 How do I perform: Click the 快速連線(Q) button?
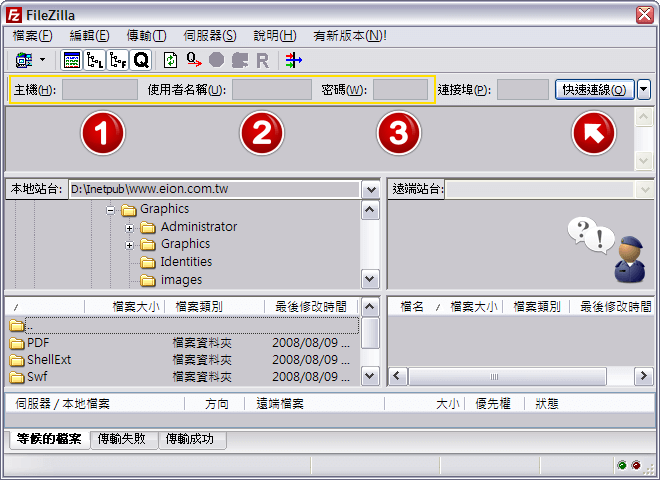594,90
